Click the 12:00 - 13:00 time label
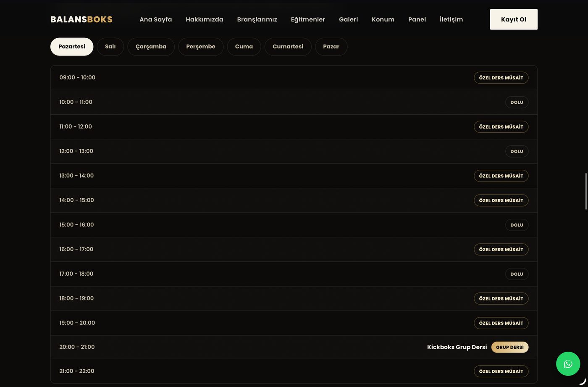Screen dimensions: 588x387 76,151
